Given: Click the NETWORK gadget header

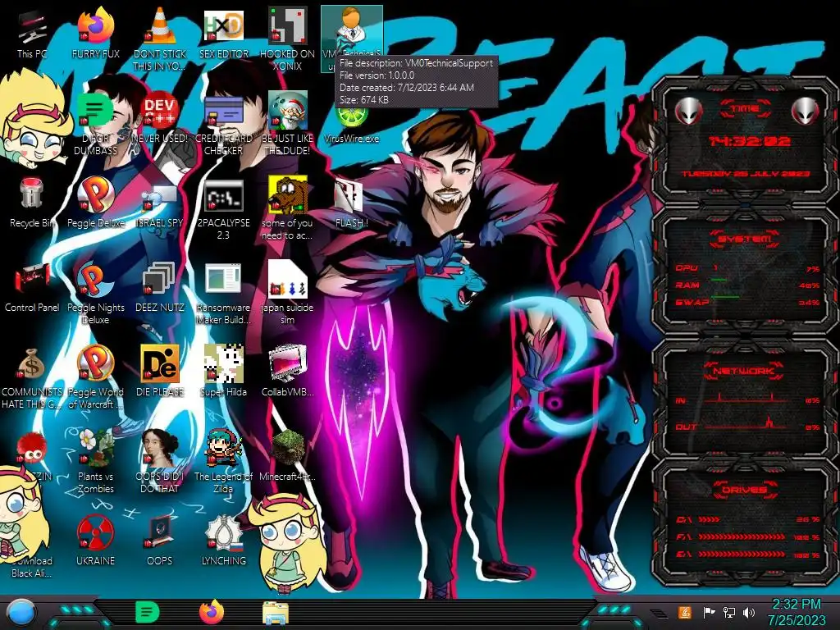Looking at the screenshot, I should coord(745,370).
